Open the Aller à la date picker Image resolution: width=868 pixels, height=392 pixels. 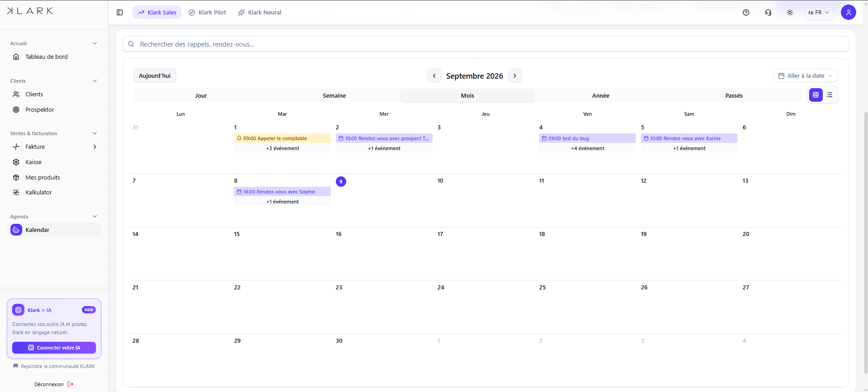(806, 76)
